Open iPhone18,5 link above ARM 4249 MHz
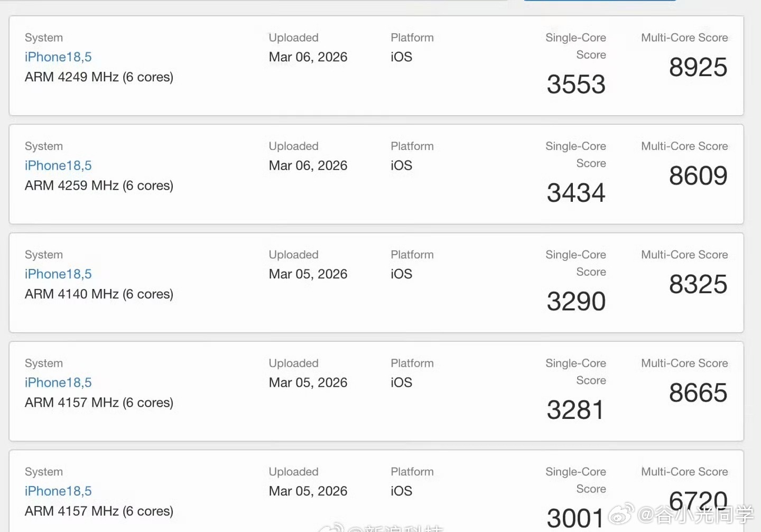The height and width of the screenshot is (532, 761). [x=58, y=57]
